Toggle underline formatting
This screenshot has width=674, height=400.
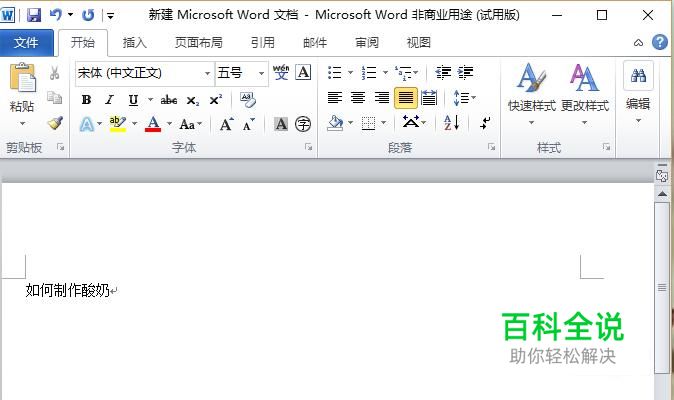(x=133, y=100)
